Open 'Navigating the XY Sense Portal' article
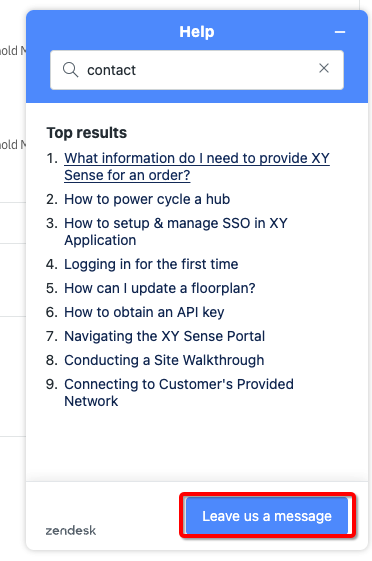372x561 pixels. pyautogui.click(x=165, y=336)
